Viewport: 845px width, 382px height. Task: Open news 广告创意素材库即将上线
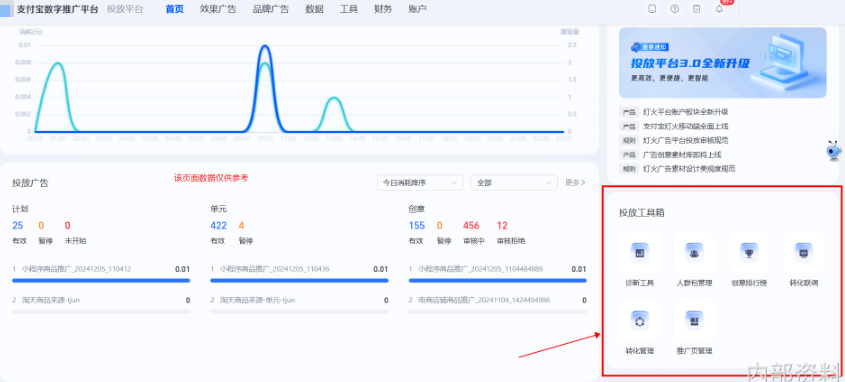682,155
